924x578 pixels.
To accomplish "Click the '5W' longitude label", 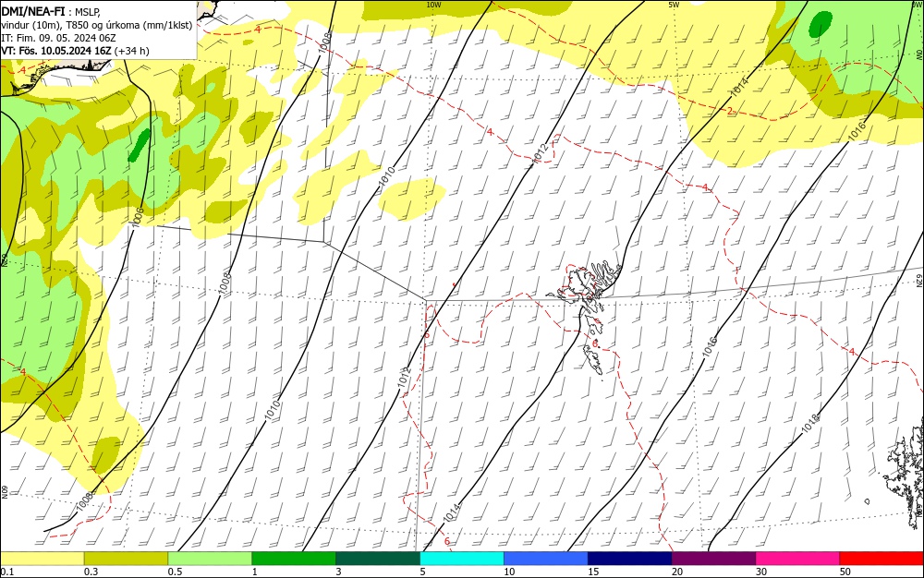I will coord(674,5).
